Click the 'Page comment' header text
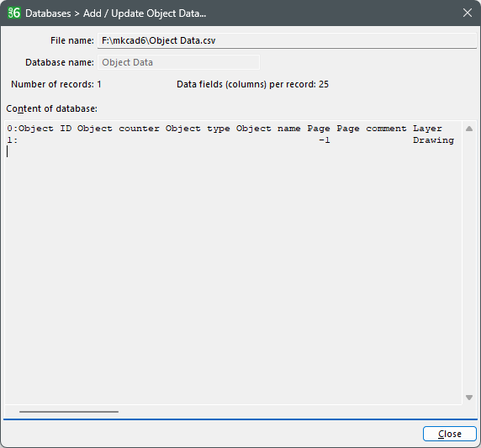This screenshot has height=448, width=481. 372,129
